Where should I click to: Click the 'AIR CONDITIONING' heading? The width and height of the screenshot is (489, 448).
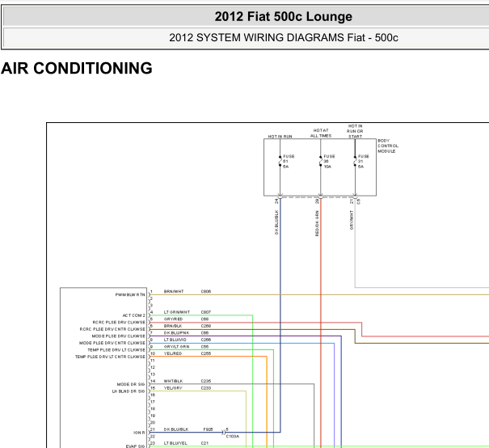point(77,68)
